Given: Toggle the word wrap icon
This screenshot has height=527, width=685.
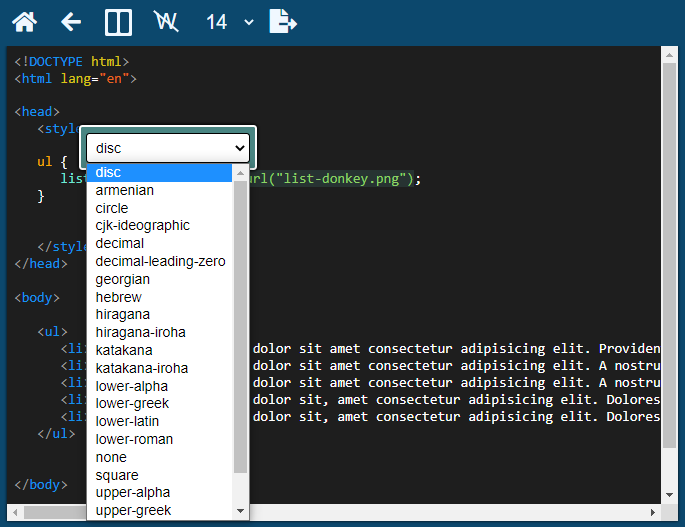Looking at the screenshot, I should click(x=166, y=21).
